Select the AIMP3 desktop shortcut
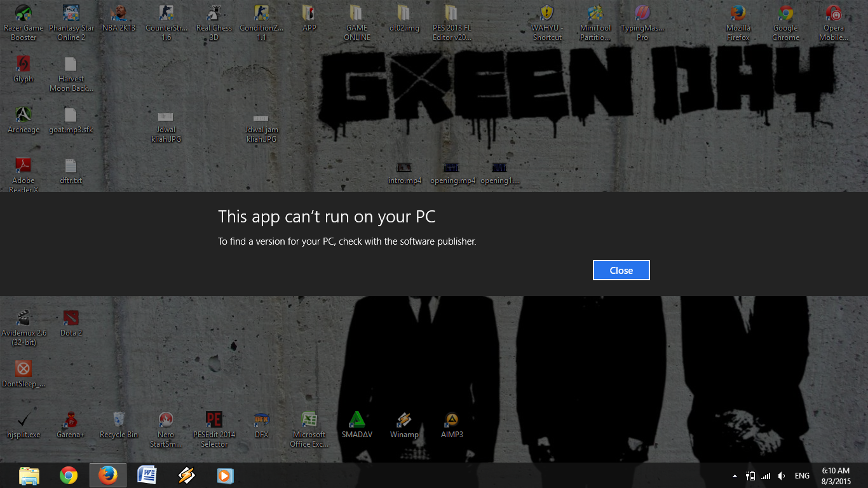The height and width of the screenshot is (488, 868). [x=452, y=425]
